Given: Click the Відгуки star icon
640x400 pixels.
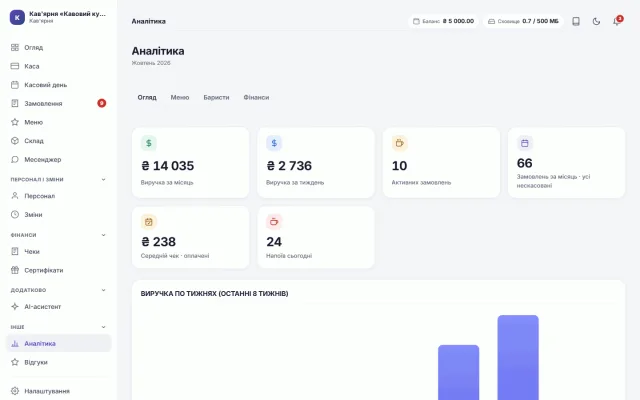Looking at the screenshot, I should pyautogui.click(x=15, y=362).
